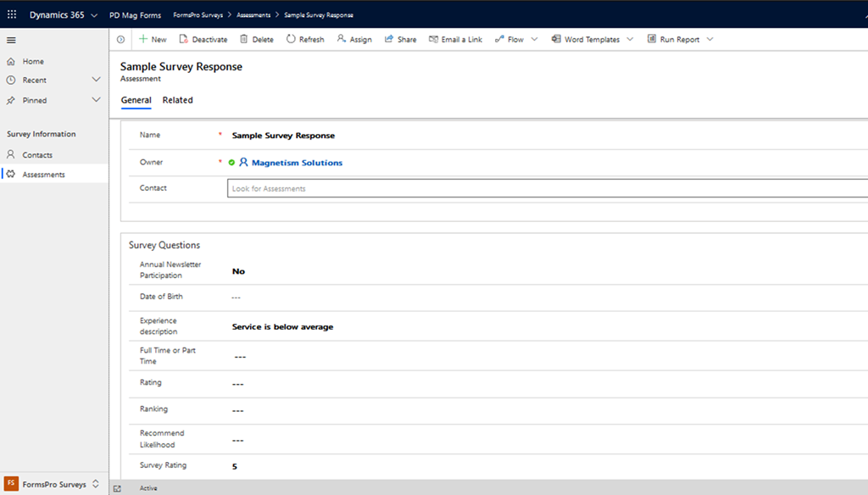Expand the Flow dropdown menu
The width and height of the screenshot is (868, 495).
[x=534, y=39]
